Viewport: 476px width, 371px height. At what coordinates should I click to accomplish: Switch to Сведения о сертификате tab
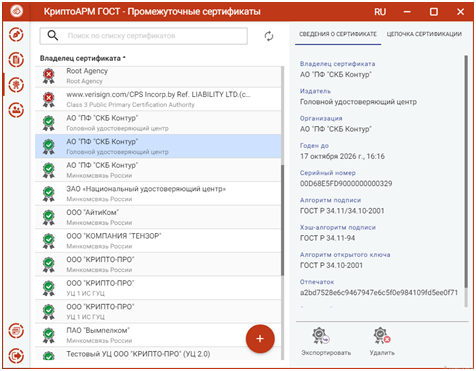[x=338, y=34]
